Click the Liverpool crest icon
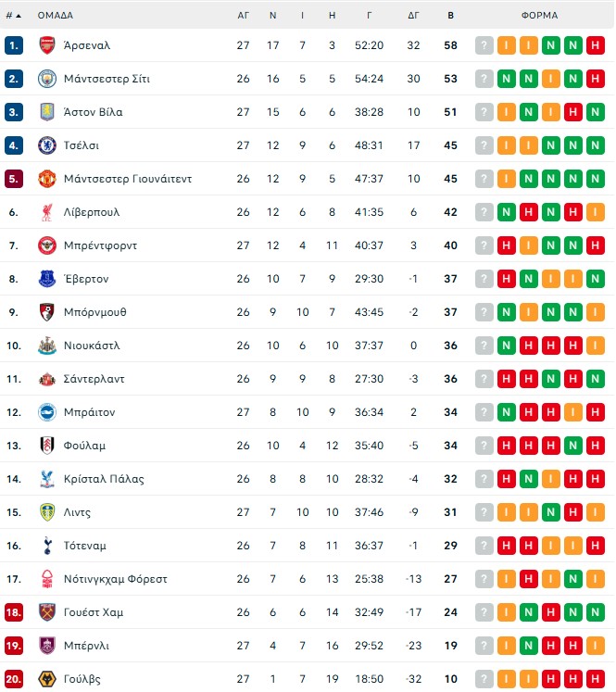The width and height of the screenshot is (616, 692). pos(47,212)
